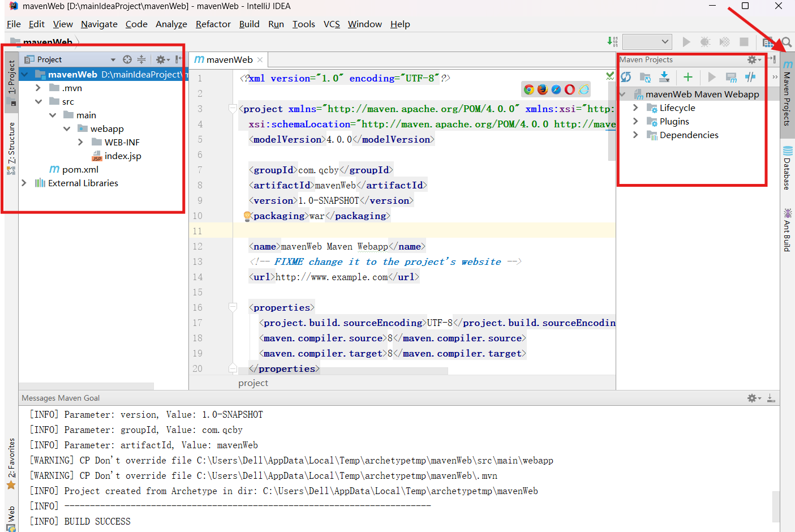Click Collapse All icon in Project panel
The height and width of the screenshot is (532, 795).
click(141, 59)
